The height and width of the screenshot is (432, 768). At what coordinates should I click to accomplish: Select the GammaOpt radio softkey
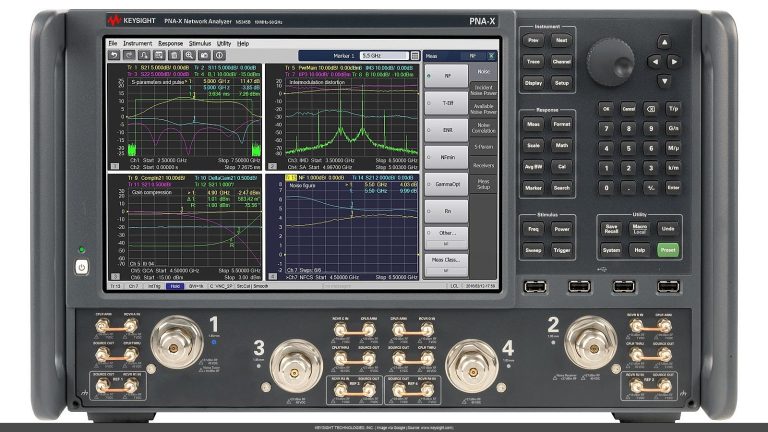tap(446, 184)
